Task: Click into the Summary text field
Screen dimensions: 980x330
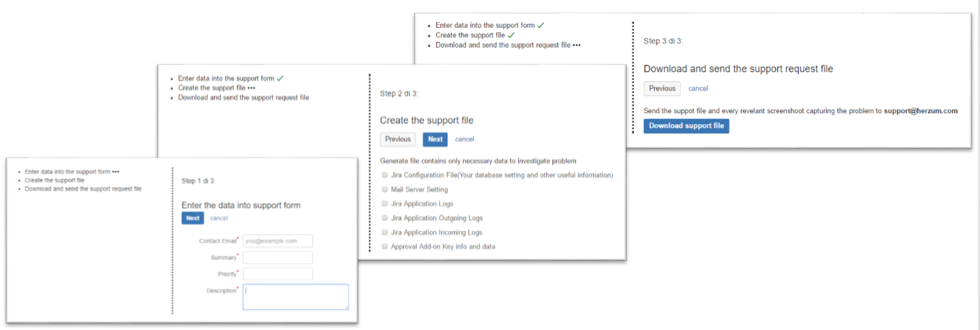Action: tap(278, 257)
